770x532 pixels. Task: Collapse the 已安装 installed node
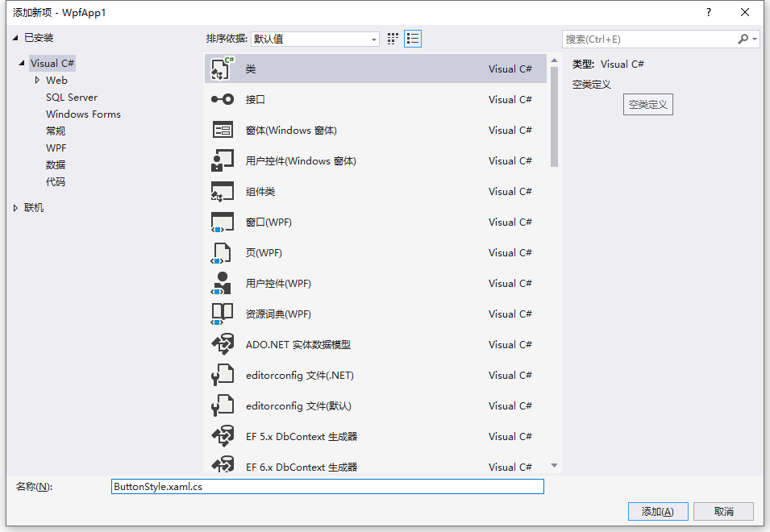pyautogui.click(x=15, y=38)
